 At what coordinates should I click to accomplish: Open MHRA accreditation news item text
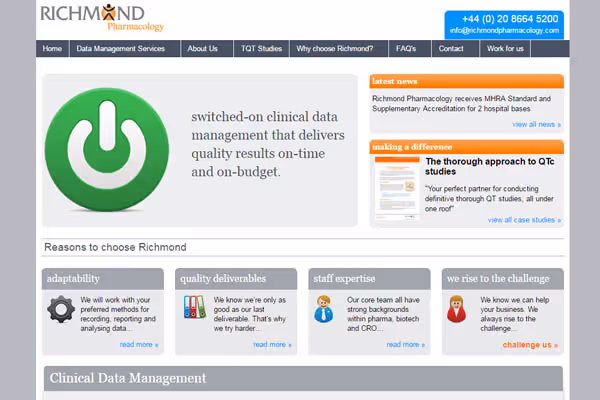(461, 104)
